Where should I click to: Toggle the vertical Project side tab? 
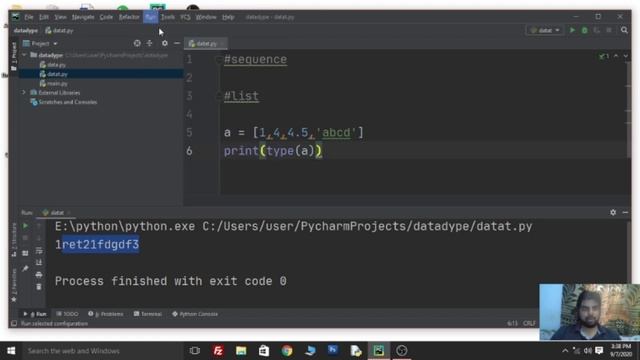tap(14, 56)
